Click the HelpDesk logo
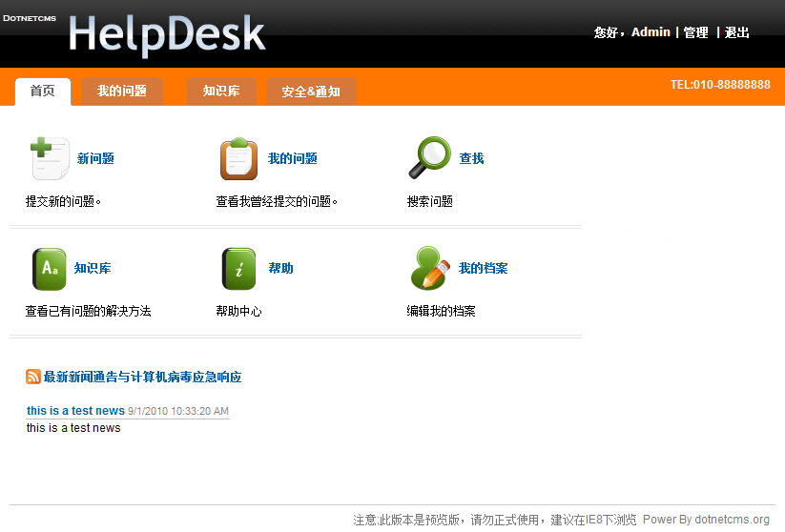The width and height of the screenshot is (785, 532). click(x=167, y=34)
